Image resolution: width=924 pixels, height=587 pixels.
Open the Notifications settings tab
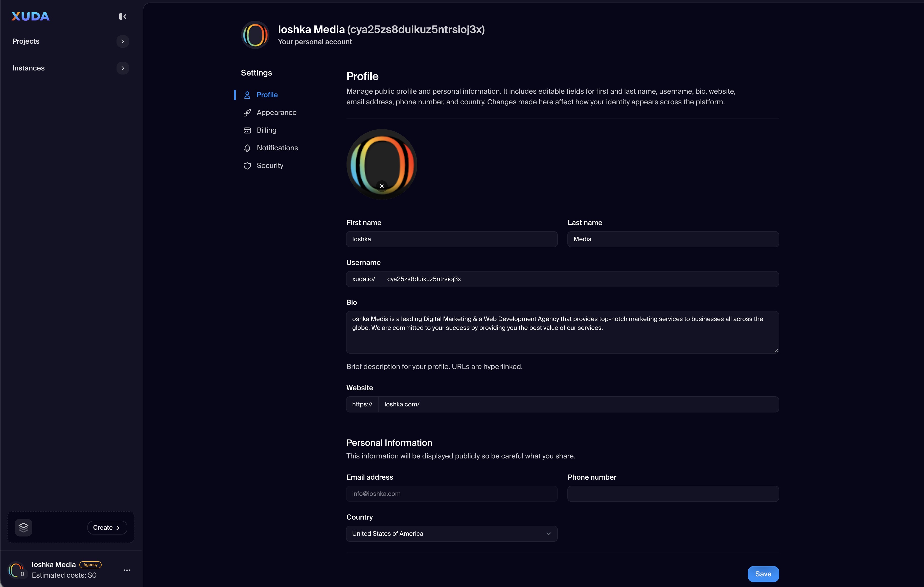[x=277, y=148]
